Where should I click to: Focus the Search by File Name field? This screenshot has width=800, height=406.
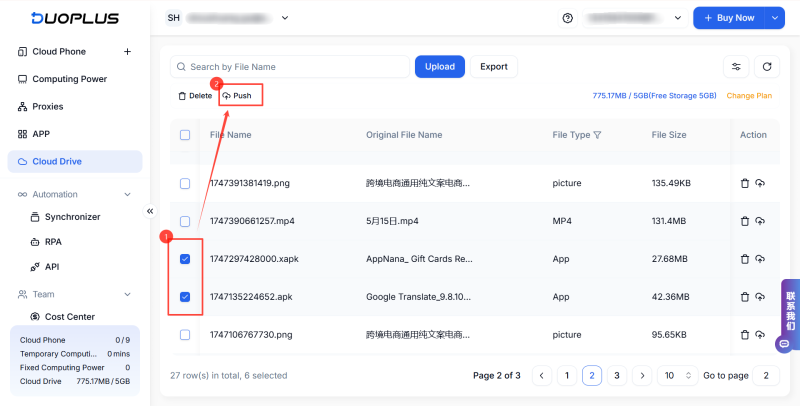pos(290,67)
